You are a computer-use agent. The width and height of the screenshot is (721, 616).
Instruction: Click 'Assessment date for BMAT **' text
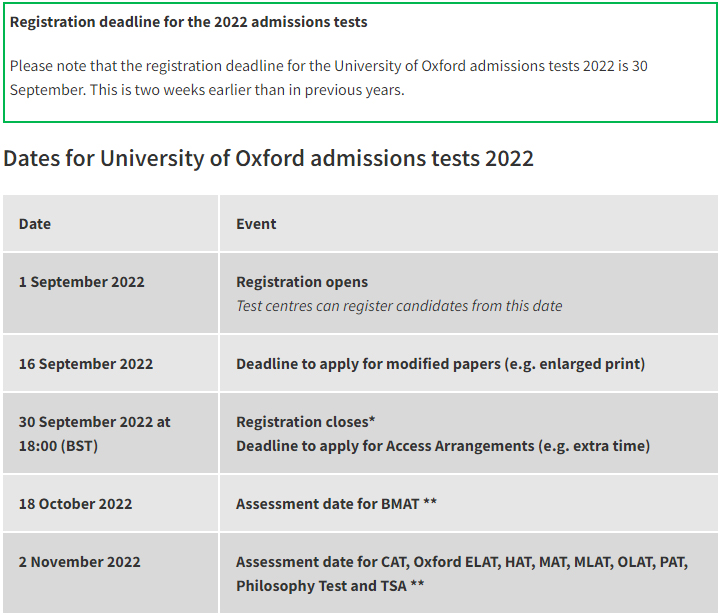click(336, 504)
